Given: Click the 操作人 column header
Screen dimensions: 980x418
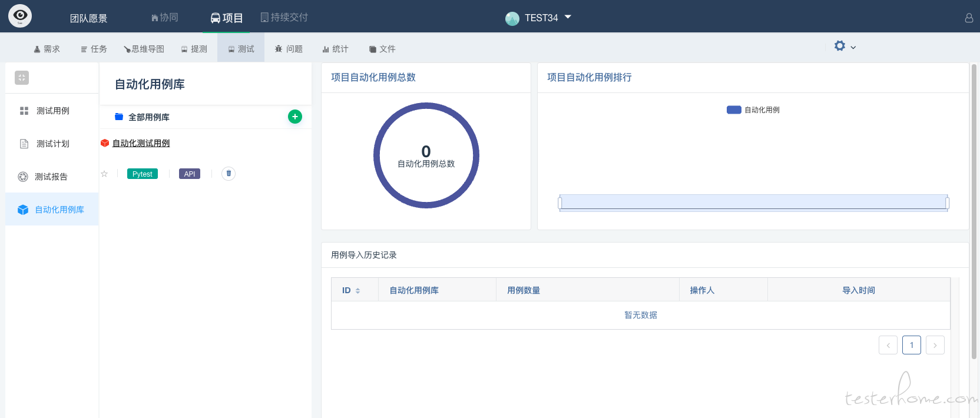Looking at the screenshot, I should click(x=723, y=290).
